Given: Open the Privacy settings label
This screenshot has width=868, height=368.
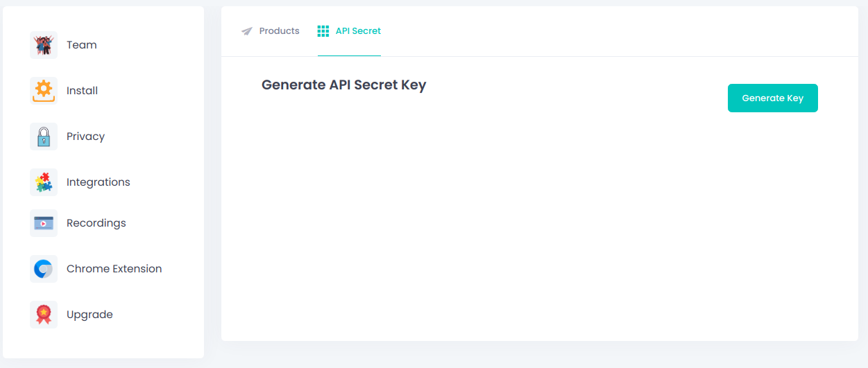Looking at the screenshot, I should coord(85,137).
